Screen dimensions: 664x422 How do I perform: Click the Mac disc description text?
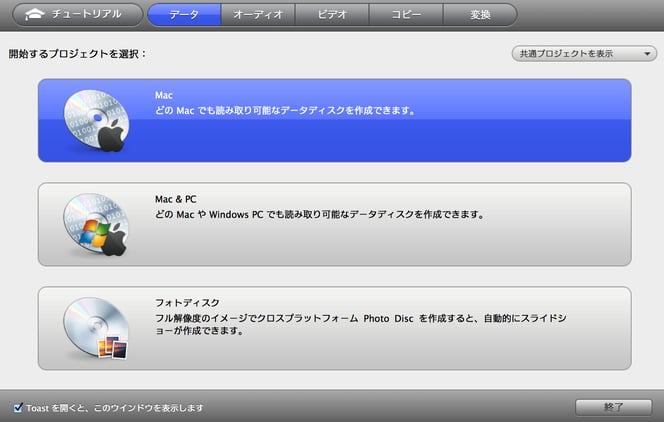[x=285, y=110]
